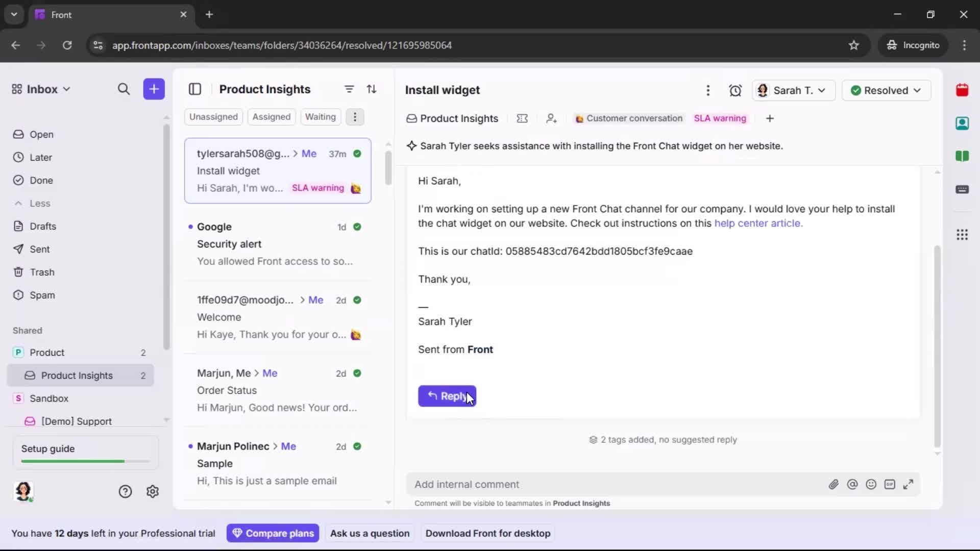Switch to the Waiting tab

320,117
